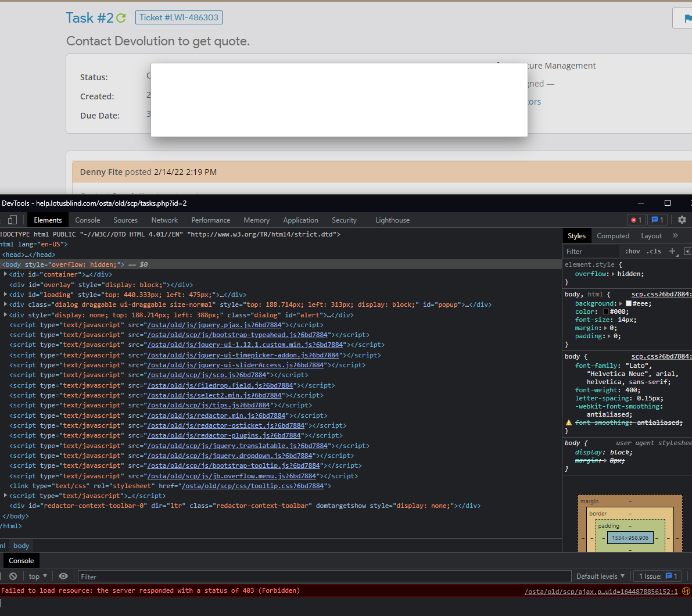Open the Sources tab
This screenshot has height=616, width=692.
pos(126,220)
